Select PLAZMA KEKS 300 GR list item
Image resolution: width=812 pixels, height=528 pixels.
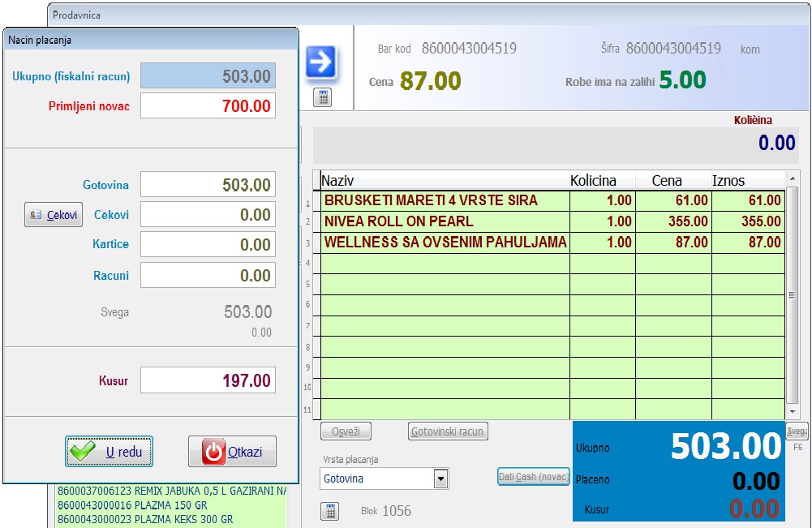tap(144, 519)
